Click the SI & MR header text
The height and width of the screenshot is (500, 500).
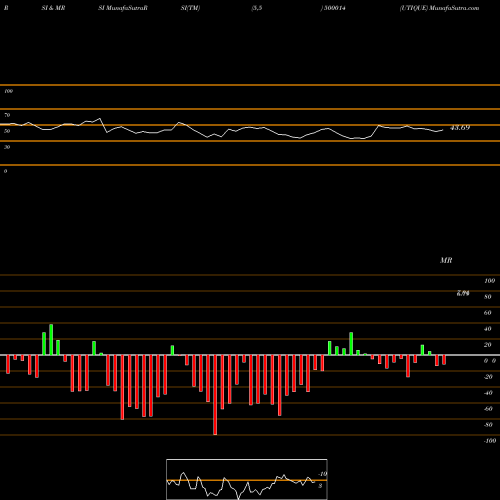click(53, 8)
